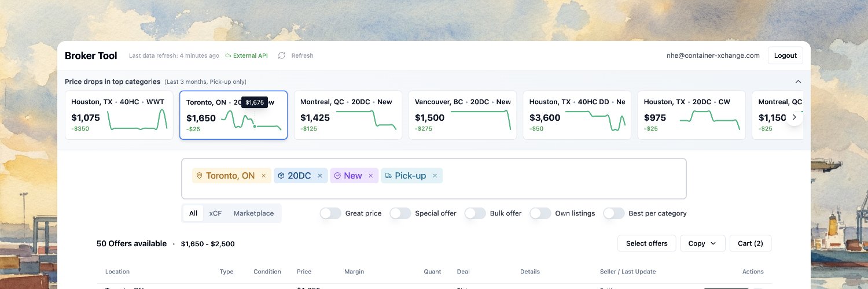Open the Houston, TX 20DC CW card
Viewport: 868px width, 289px height.
click(x=692, y=115)
